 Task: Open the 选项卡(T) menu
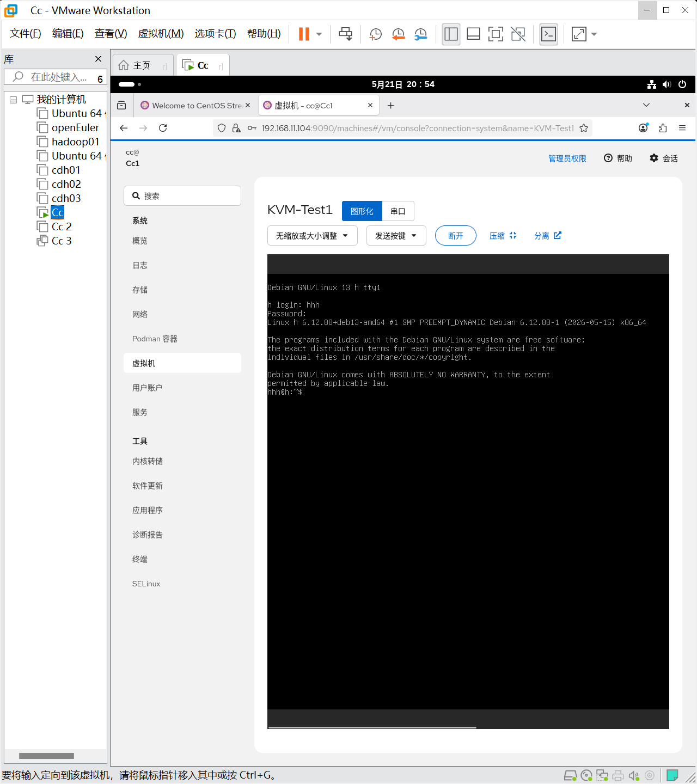[x=216, y=34]
